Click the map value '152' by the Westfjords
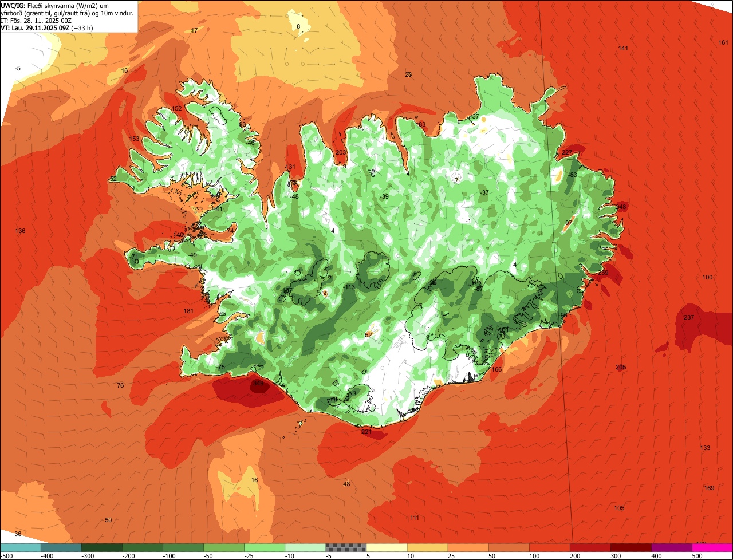Screen dimensions: 733x560 (176, 109)
